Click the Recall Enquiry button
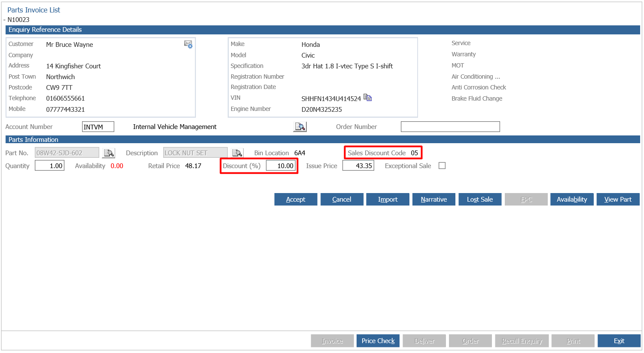The width and height of the screenshot is (644, 353). (522, 341)
